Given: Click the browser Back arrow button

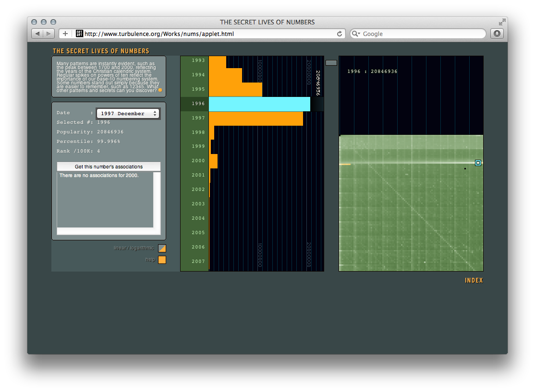Looking at the screenshot, I should click(x=37, y=34).
